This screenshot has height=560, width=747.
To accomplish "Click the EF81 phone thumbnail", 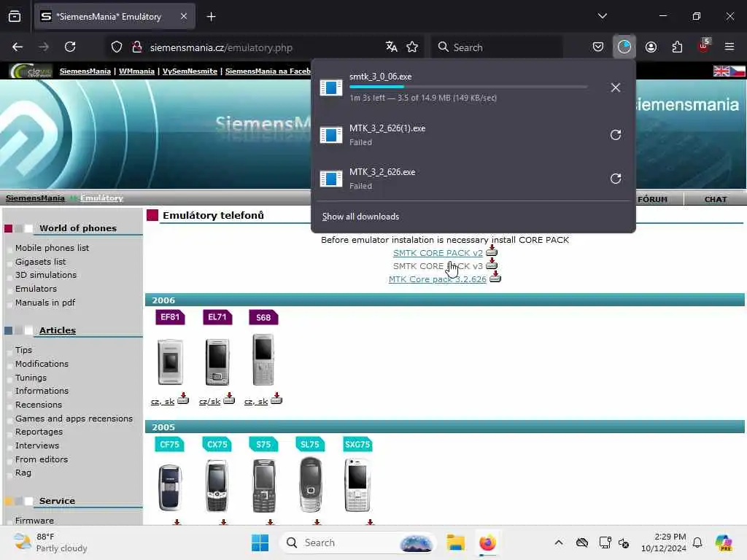I will pyautogui.click(x=170, y=362).
